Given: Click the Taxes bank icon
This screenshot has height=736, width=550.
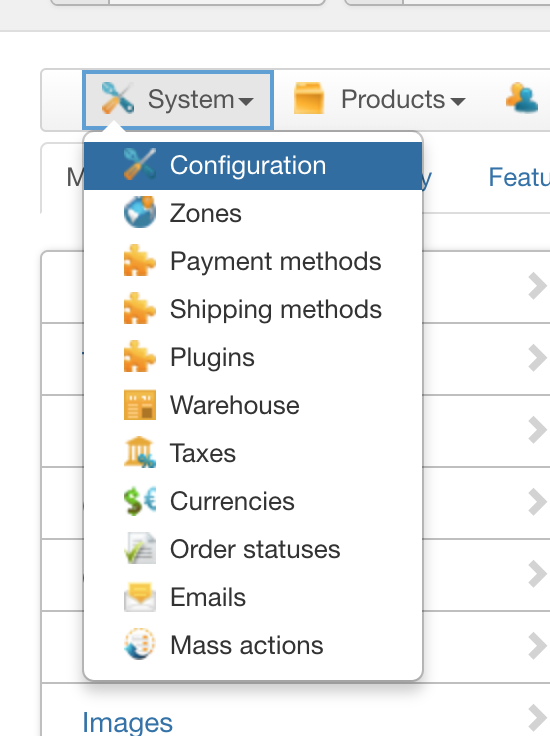Looking at the screenshot, I should tap(140, 452).
